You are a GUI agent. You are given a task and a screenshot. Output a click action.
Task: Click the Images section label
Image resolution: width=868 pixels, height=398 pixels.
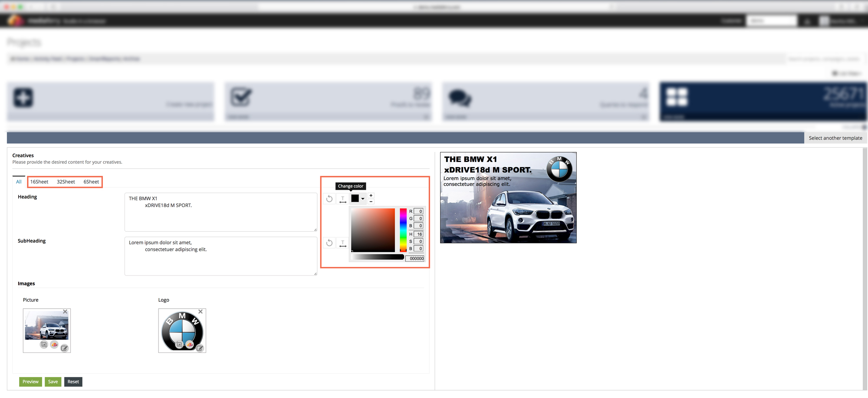click(26, 283)
